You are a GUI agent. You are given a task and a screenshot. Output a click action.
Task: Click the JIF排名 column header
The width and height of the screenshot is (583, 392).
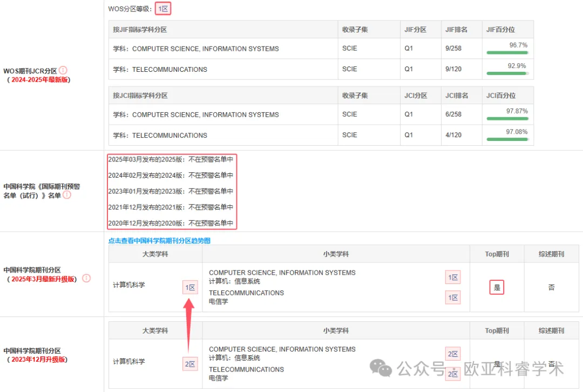[x=456, y=30]
